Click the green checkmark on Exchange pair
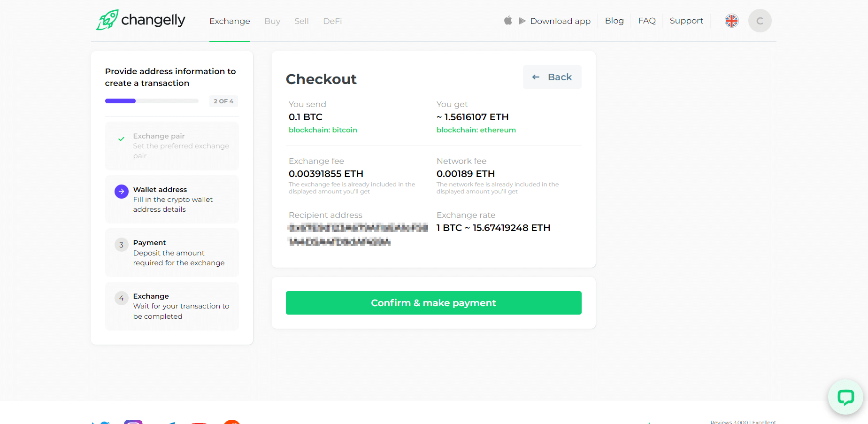868x424 pixels. [122, 139]
